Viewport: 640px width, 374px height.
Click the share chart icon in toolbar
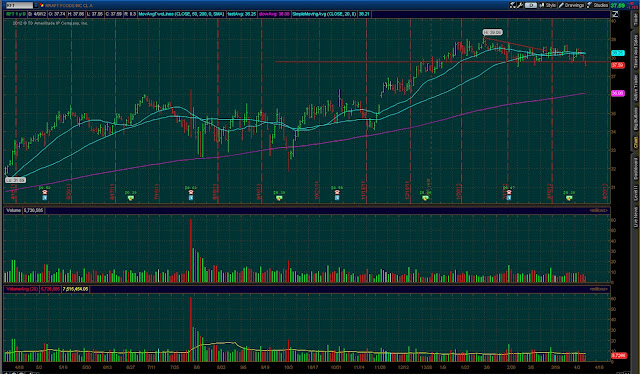click(513, 5)
